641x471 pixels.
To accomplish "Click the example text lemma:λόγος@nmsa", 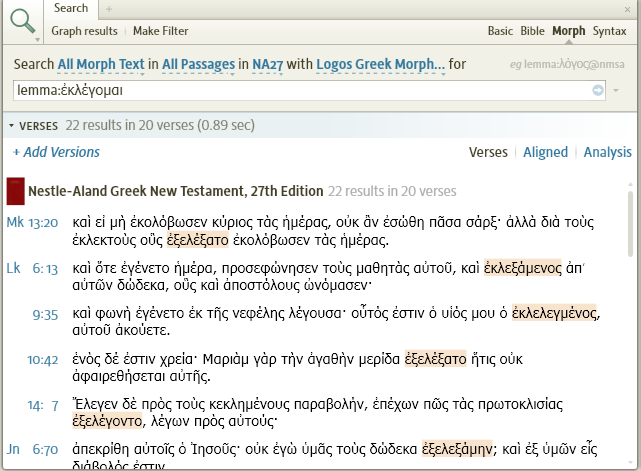I will [x=574, y=64].
